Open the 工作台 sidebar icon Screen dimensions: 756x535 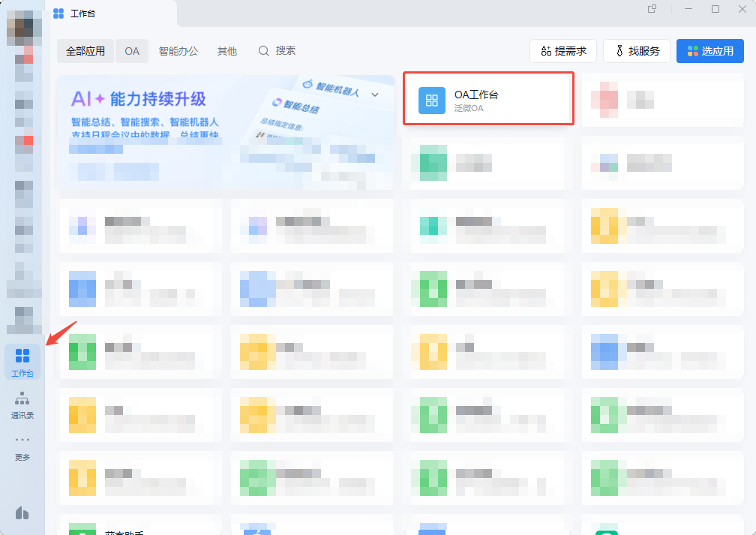click(22, 361)
